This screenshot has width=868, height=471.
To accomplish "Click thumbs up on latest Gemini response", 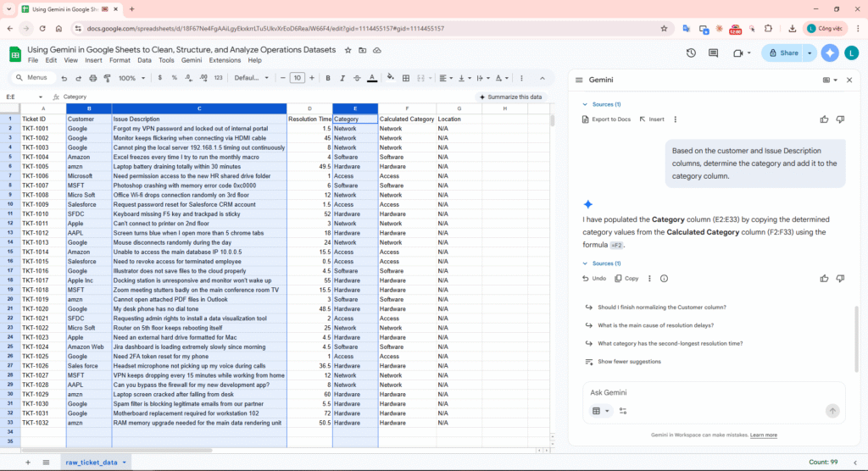I will point(824,278).
